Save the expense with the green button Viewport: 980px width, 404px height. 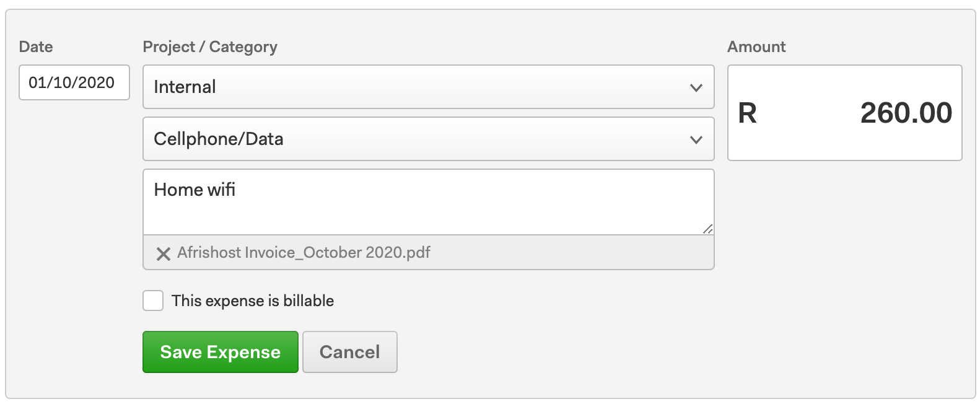coord(221,352)
